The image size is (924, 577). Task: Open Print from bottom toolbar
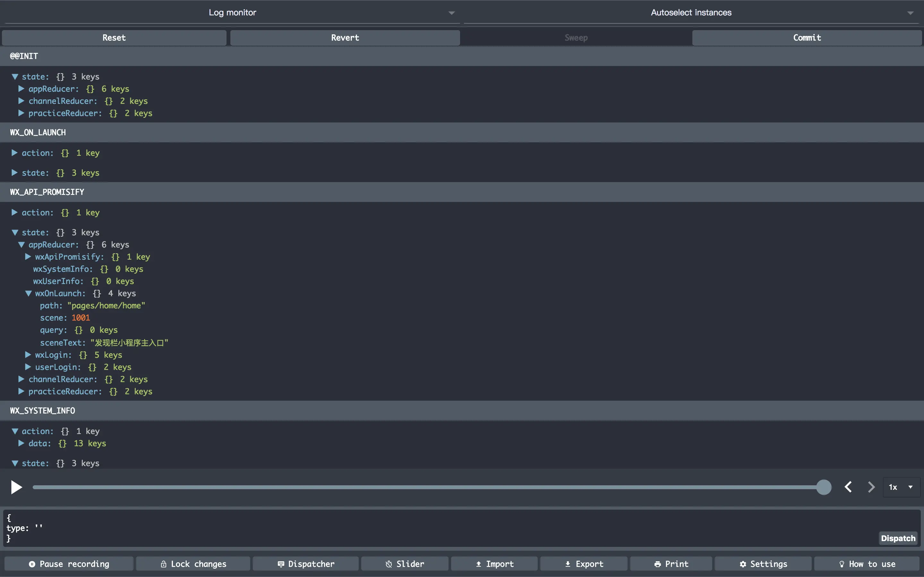pyautogui.click(x=671, y=564)
